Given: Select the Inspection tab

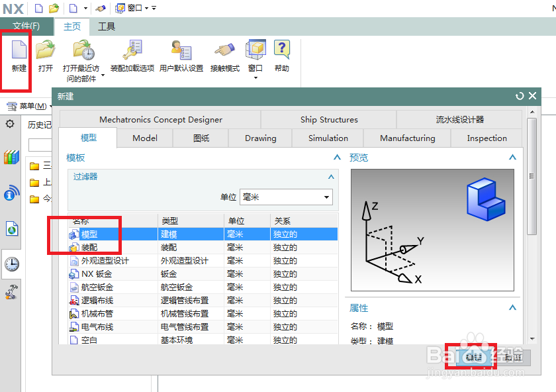Looking at the screenshot, I should [487, 138].
